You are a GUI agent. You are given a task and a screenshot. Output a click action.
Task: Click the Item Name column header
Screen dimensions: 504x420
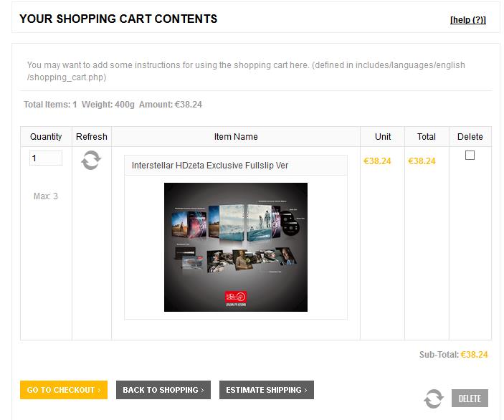236,137
